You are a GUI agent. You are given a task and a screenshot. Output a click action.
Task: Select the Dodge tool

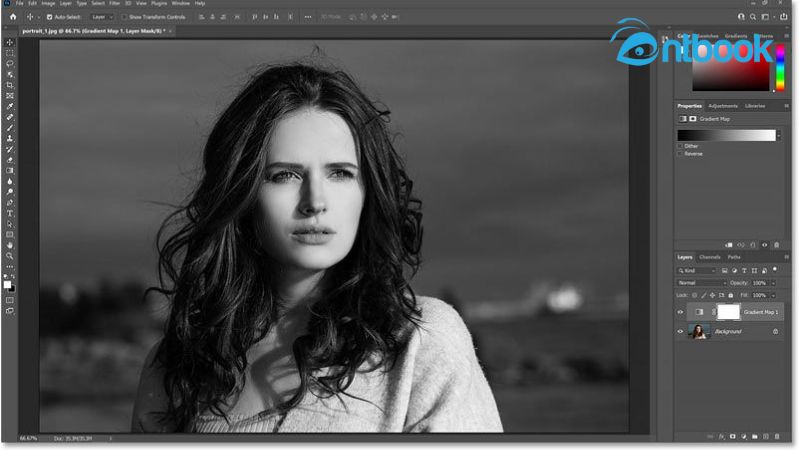point(10,192)
